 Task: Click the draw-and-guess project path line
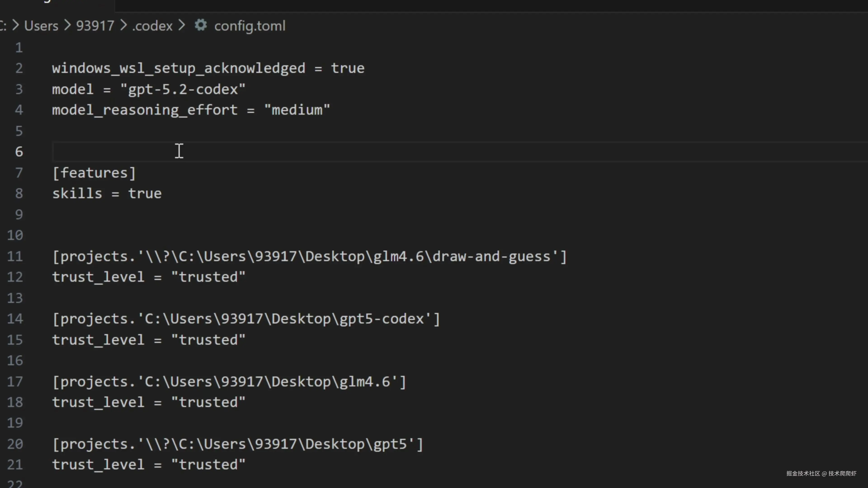pos(309,257)
